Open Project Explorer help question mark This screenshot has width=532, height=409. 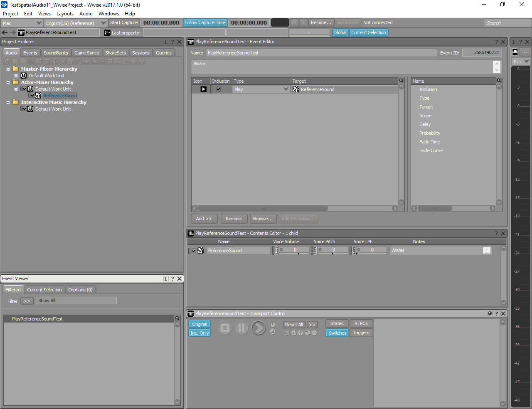(x=172, y=42)
